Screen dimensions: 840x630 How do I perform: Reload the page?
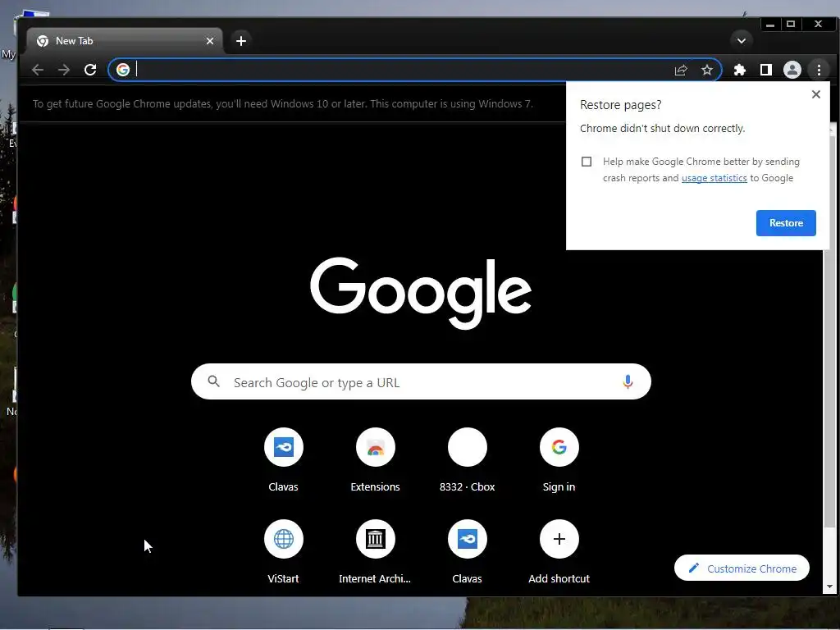90,70
